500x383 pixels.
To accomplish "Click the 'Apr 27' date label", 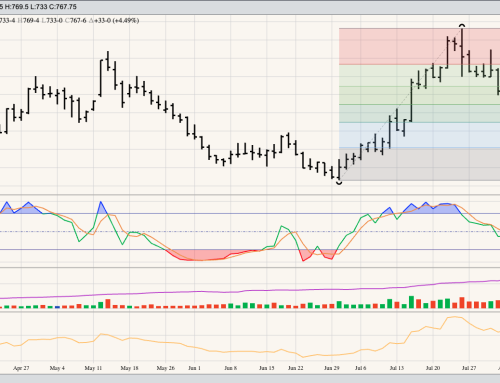I will pos(21,368).
